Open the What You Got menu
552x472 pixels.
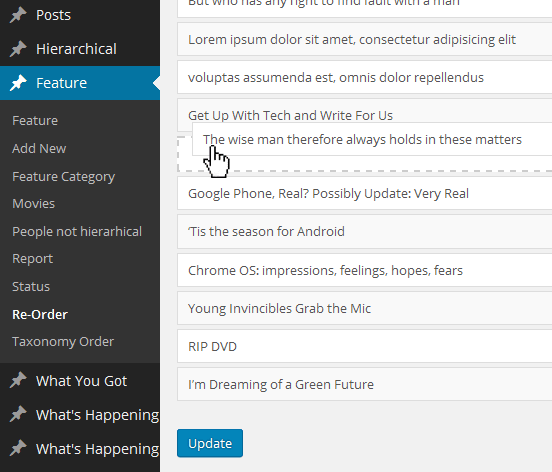click(80, 381)
